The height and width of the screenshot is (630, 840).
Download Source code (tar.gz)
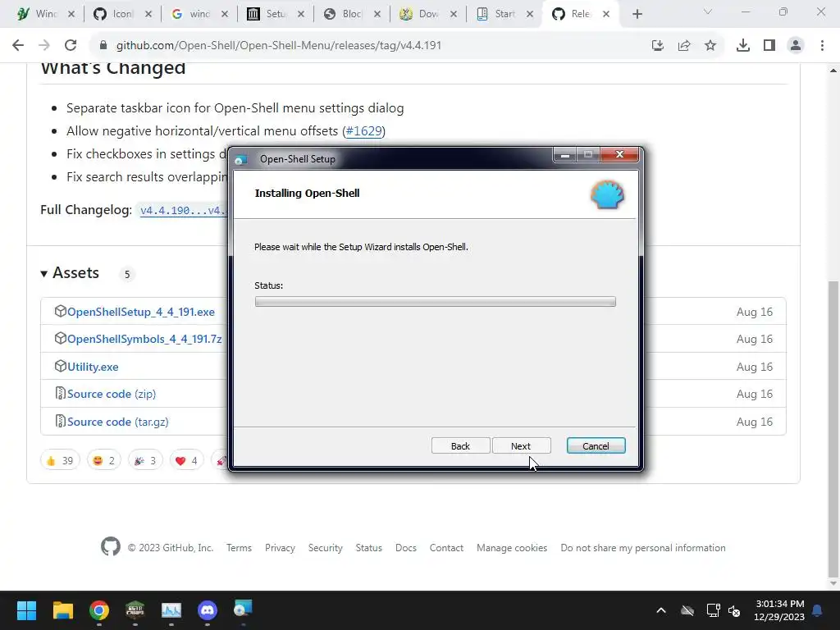click(118, 422)
